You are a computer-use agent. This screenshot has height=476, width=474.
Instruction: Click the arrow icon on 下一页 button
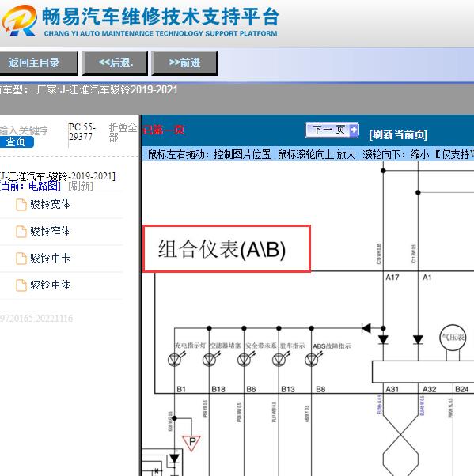pos(354,130)
